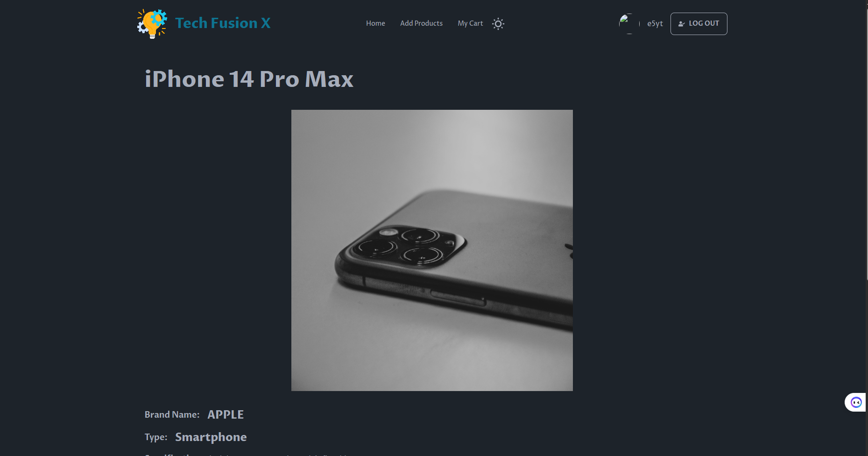Click the Brand Name label
This screenshot has width=868, height=456.
(x=172, y=415)
